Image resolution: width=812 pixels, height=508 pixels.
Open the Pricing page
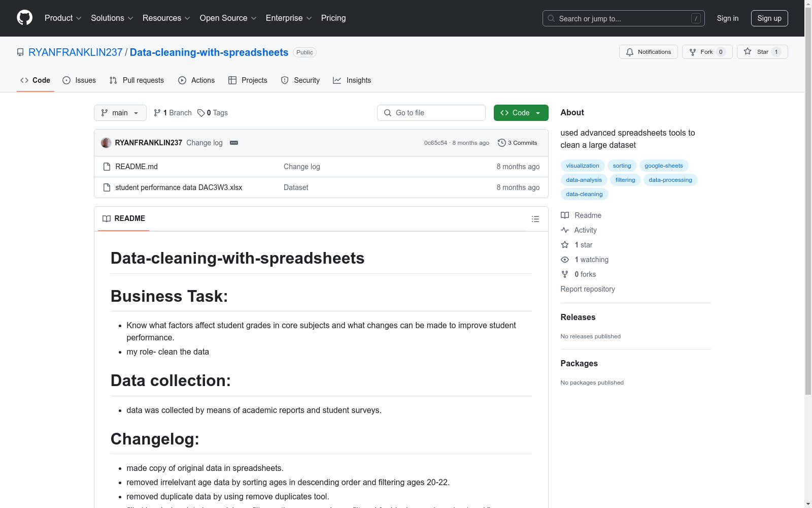point(333,18)
